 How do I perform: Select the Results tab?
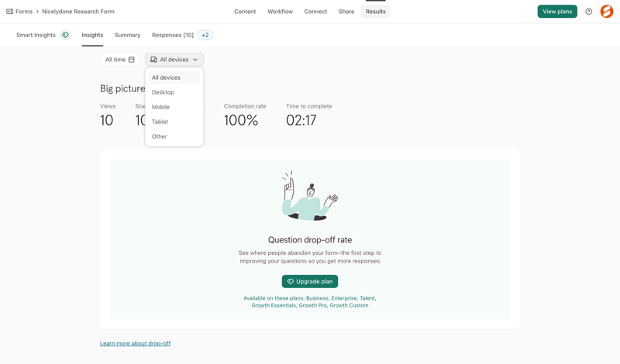point(375,12)
